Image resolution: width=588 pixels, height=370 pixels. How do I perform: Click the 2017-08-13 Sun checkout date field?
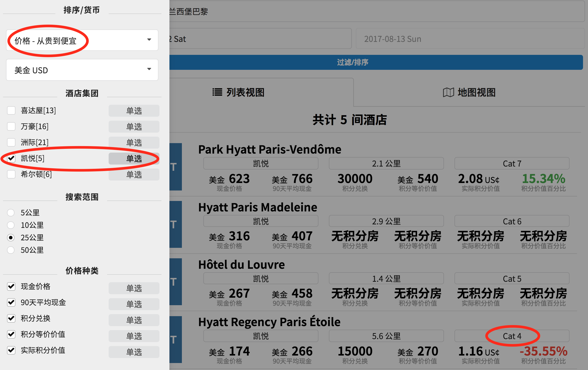click(470, 39)
